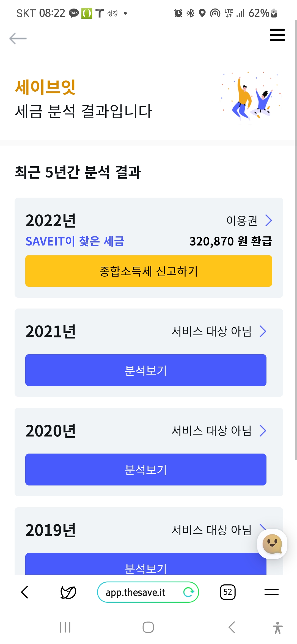Screen dimensions: 297x644
Task: Tap the 세이브잇 celebration illustration
Action: pos(251,98)
